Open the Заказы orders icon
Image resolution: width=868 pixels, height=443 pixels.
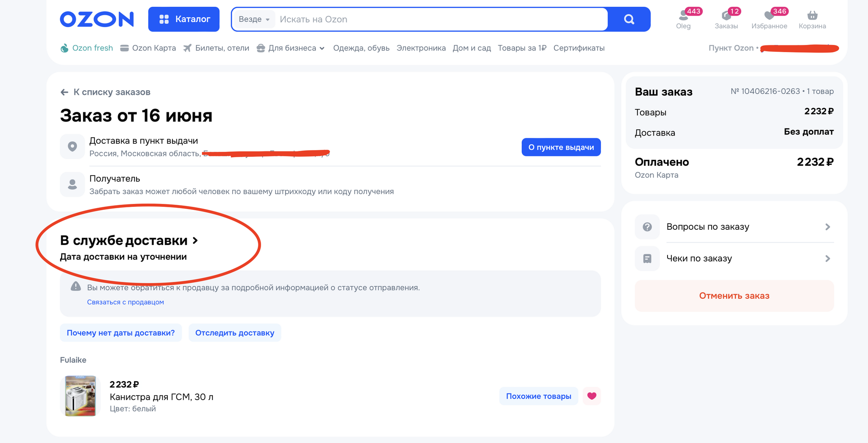pyautogui.click(x=726, y=19)
